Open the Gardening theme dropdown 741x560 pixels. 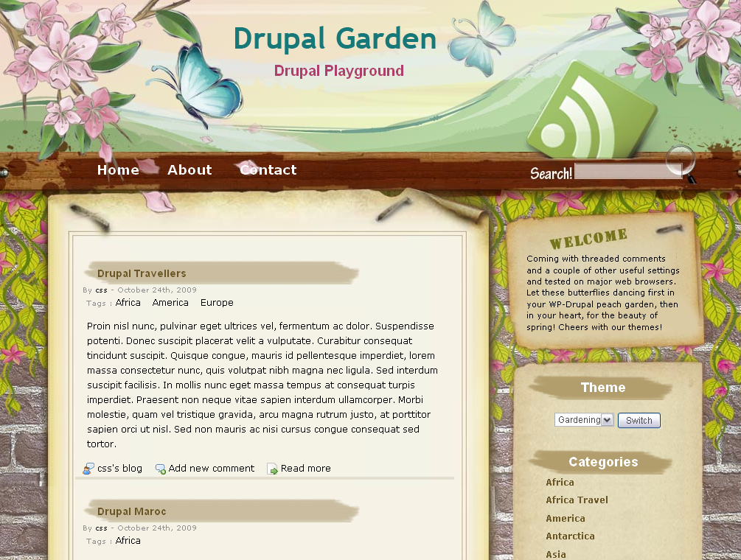584,420
